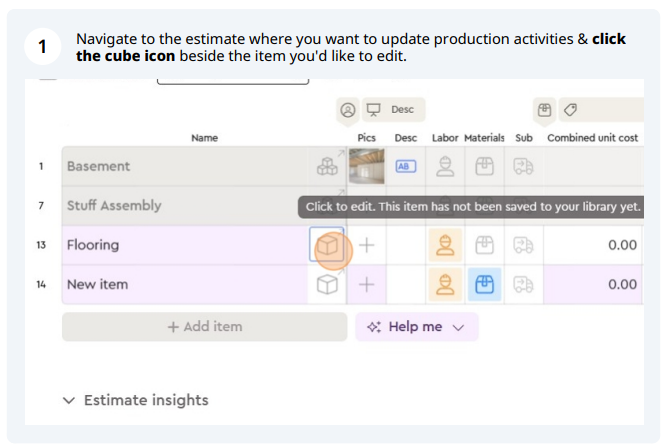Image resolution: width=667 pixels, height=448 pixels.
Task: Click the orange labor icon in New item row
Action: (445, 284)
